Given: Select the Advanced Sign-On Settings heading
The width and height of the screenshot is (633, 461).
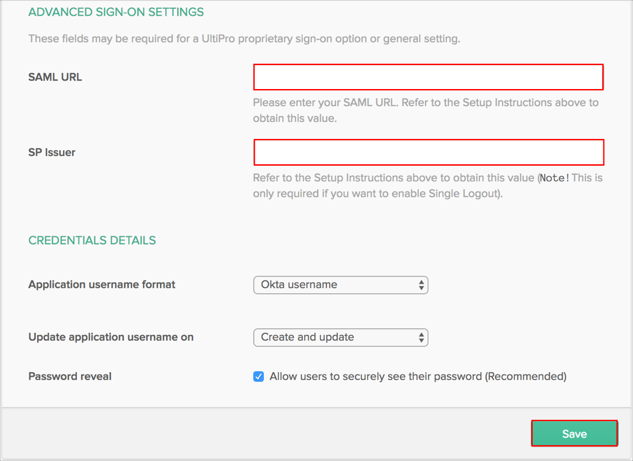Looking at the screenshot, I should click(x=116, y=12).
